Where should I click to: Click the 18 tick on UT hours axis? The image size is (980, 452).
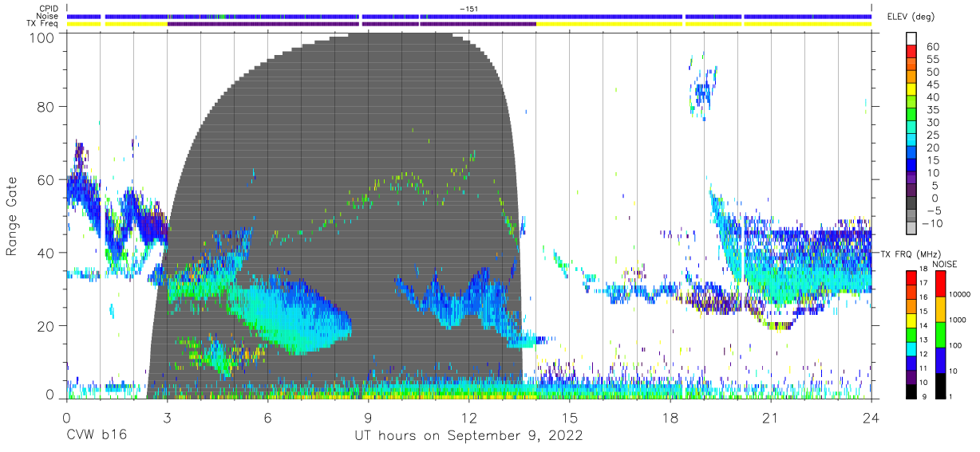pos(670,417)
